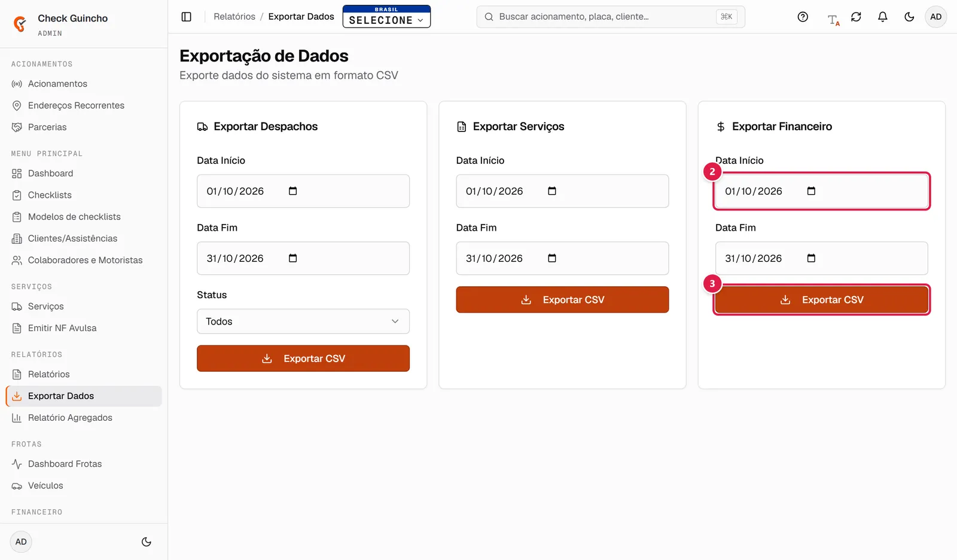Focus the Buscar acionamento search field
The width and height of the screenshot is (957, 560).
click(611, 17)
